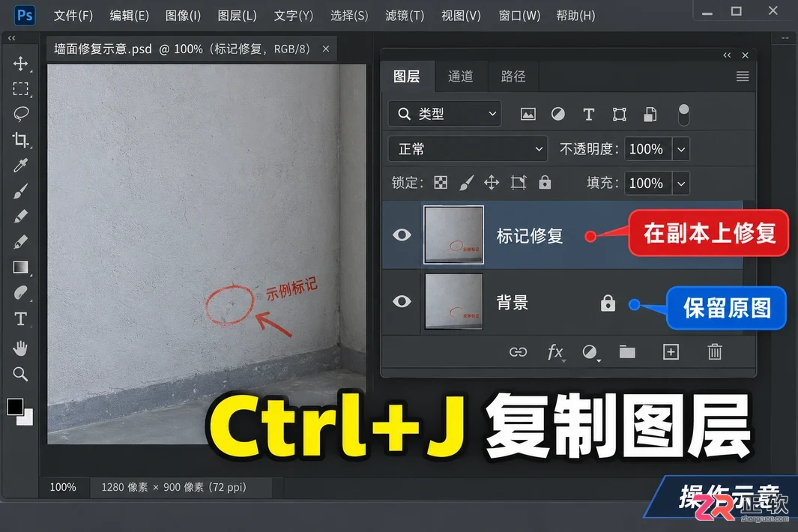This screenshot has height=532, width=798.
Task: Open the Layers panel hamburger menu
Action: tap(742, 76)
